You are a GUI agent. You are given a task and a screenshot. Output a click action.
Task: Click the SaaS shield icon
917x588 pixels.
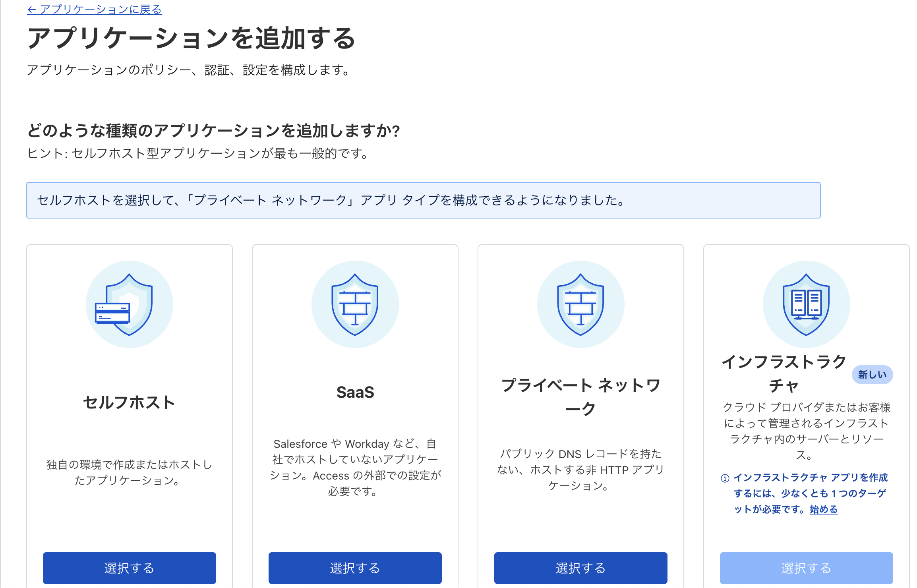[x=355, y=304]
